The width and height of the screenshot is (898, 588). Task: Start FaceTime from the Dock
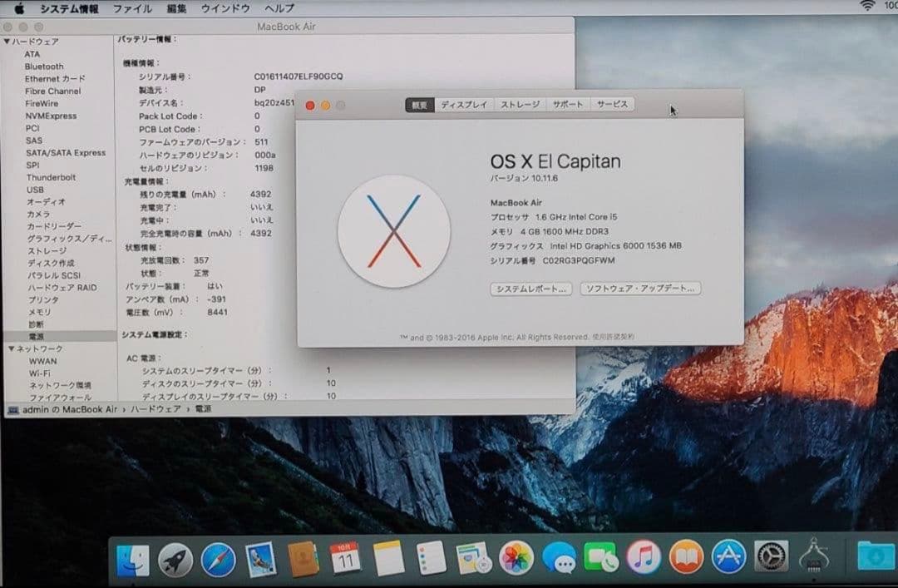603,559
